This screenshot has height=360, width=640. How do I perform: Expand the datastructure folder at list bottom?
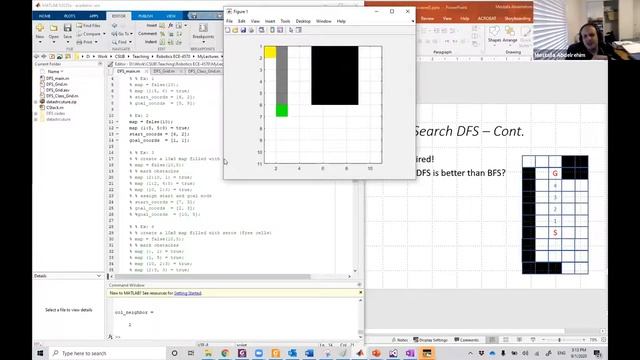tap(36, 119)
